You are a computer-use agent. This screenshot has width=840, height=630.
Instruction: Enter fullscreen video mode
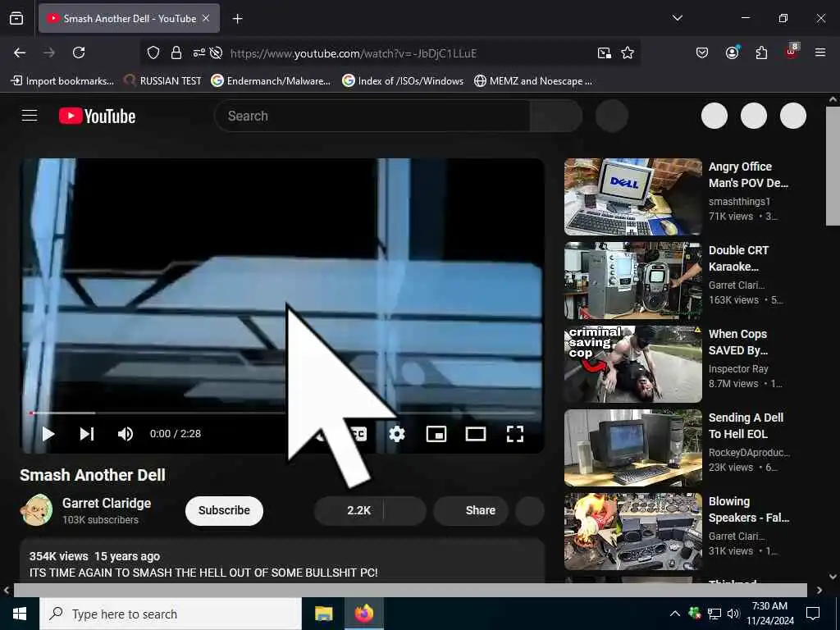(515, 434)
